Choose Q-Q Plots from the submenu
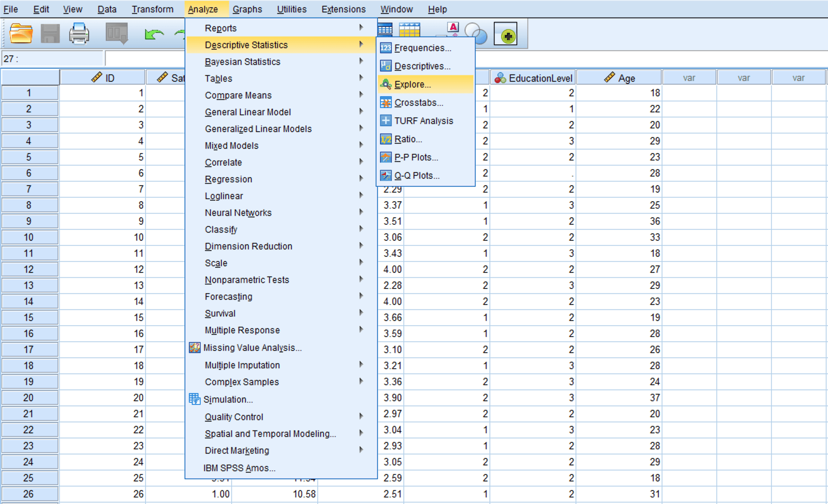Image resolution: width=828 pixels, height=504 pixels. click(417, 175)
